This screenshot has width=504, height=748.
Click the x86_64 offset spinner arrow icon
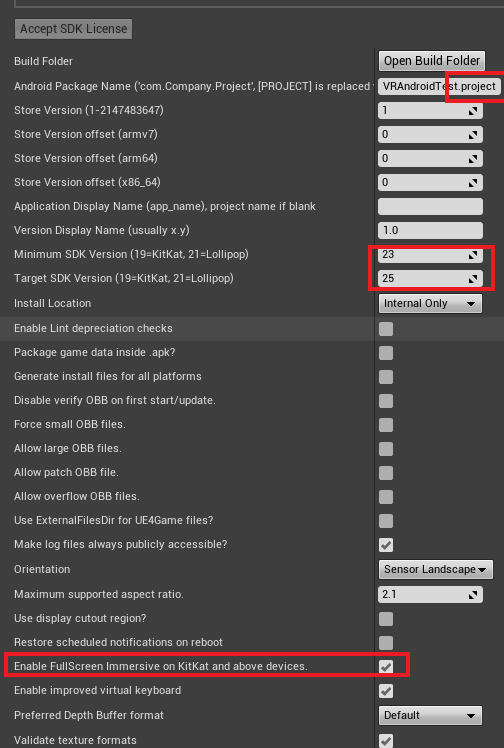click(473, 183)
